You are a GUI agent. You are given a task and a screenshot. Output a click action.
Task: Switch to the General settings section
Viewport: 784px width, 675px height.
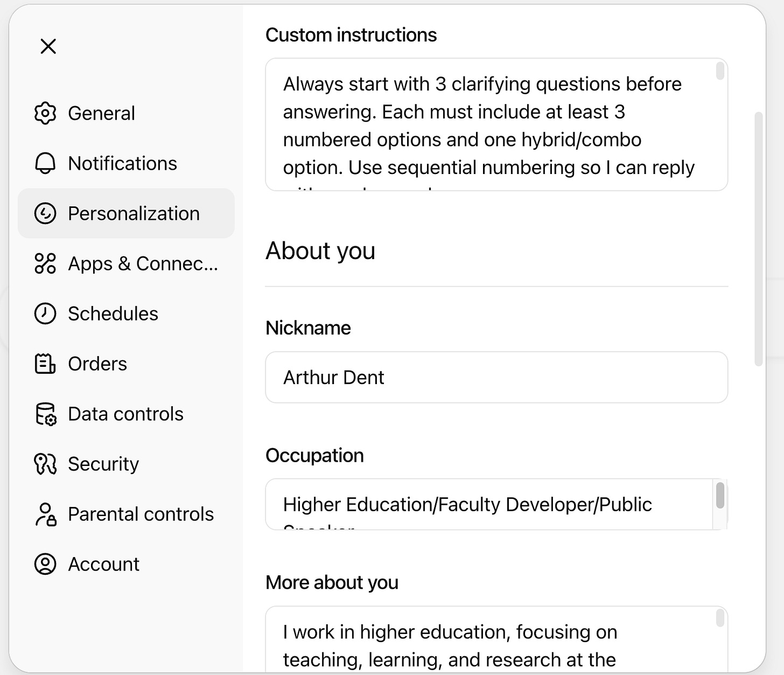[101, 113]
